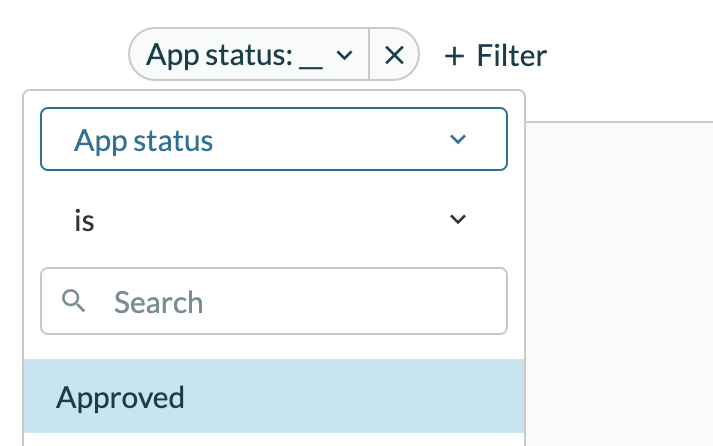This screenshot has width=713, height=446.
Task: Add a new filter with + Filter
Action: click(496, 55)
